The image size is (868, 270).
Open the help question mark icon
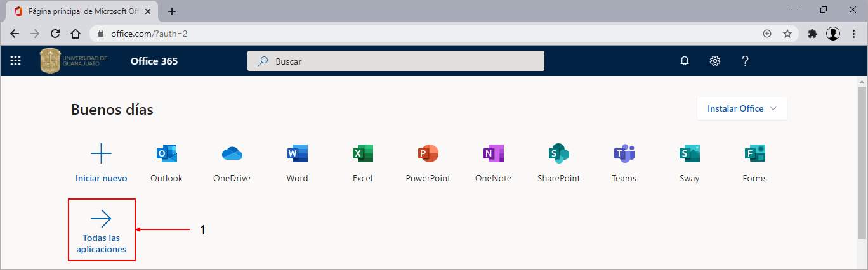click(746, 61)
